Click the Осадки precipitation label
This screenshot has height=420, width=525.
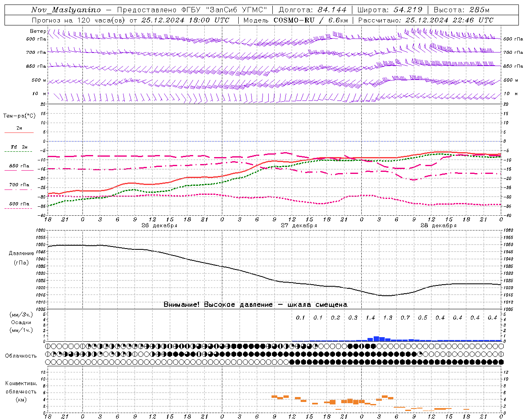click(x=21, y=322)
